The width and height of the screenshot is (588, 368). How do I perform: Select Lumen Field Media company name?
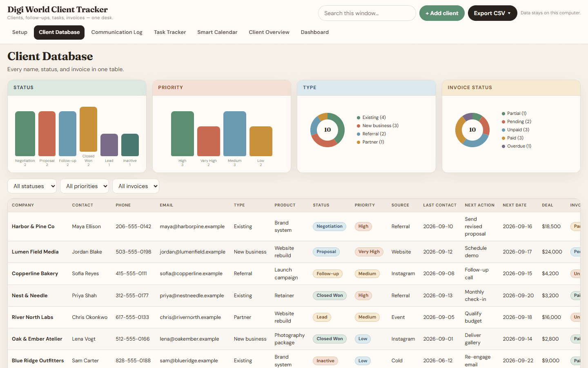point(35,252)
